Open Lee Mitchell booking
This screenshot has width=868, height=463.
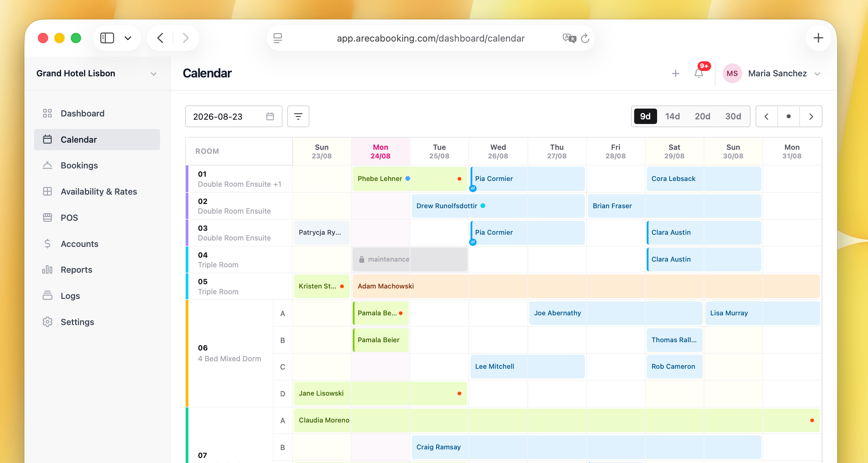(x=527, y=367)
